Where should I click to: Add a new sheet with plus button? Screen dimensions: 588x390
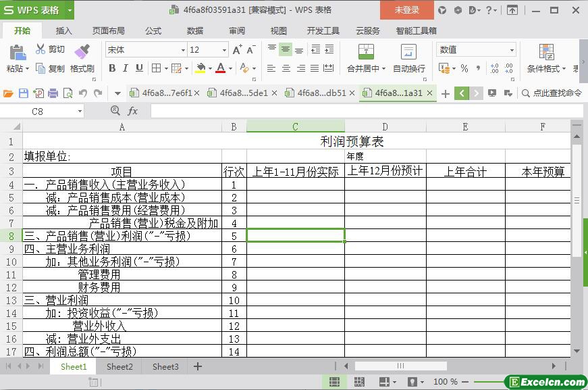point(198,366)
